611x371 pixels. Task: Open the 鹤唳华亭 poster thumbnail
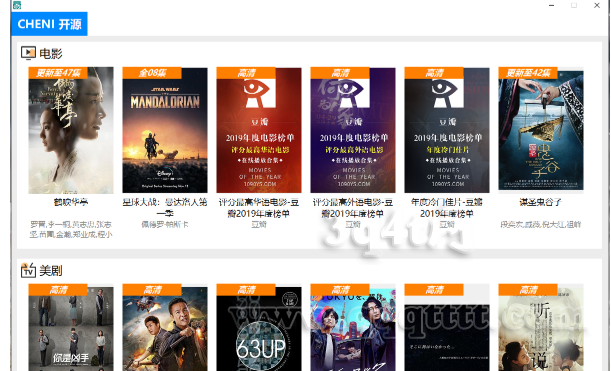pyautogui.click(x=71, y=130)
